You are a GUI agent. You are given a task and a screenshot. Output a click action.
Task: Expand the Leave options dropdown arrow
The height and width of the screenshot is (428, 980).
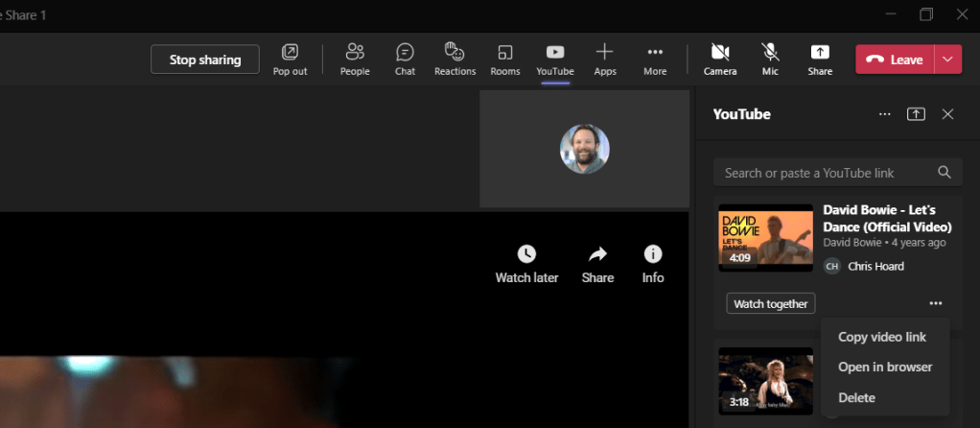tap(947, 59)
